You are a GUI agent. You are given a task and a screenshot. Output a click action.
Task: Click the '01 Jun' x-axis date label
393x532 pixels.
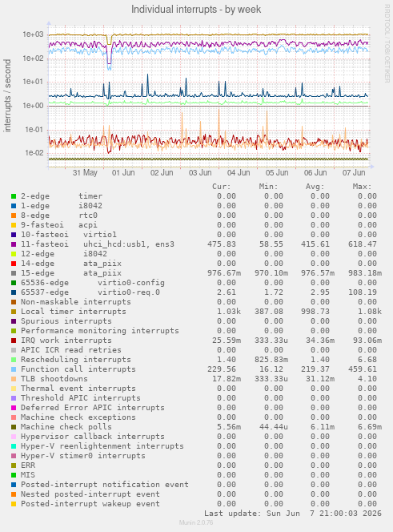(x=123, y=173)
